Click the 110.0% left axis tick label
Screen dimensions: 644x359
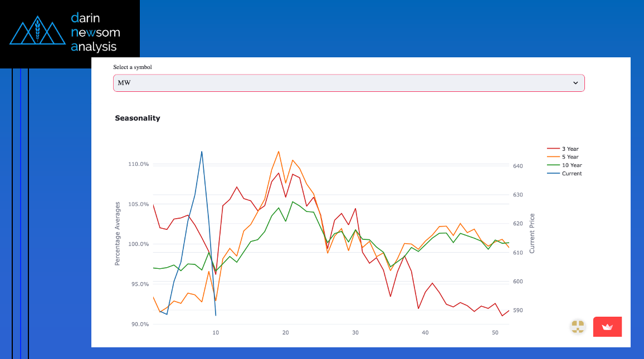[138, 164]
